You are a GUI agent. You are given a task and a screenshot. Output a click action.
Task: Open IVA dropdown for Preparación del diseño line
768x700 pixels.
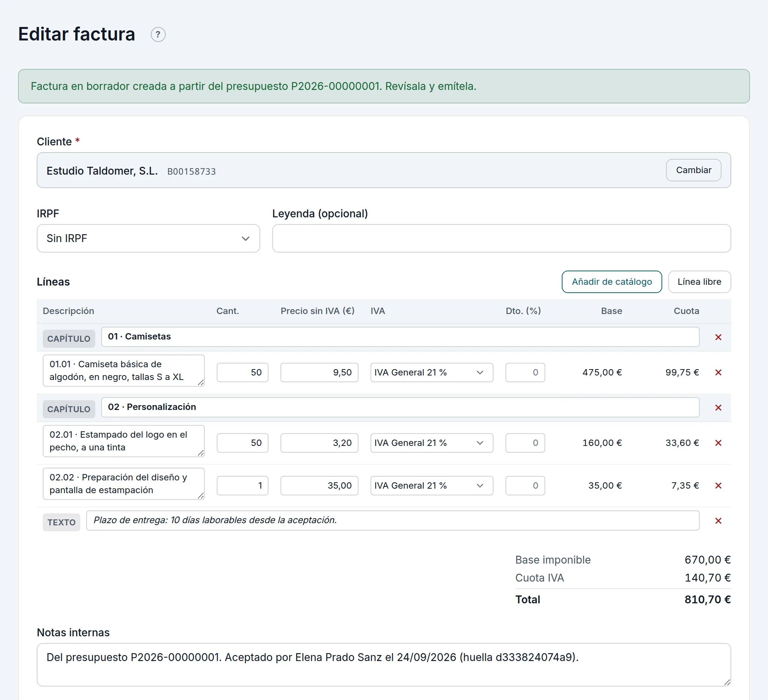point(432,485)
